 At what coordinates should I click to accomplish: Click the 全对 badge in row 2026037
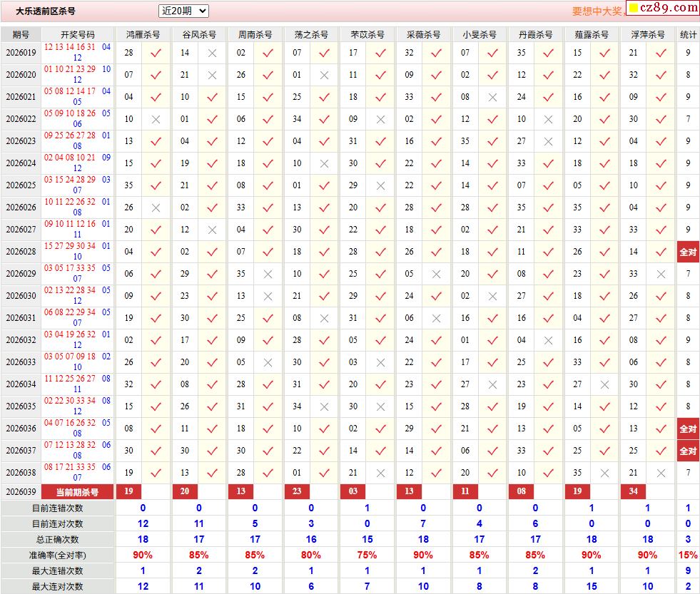688,451
